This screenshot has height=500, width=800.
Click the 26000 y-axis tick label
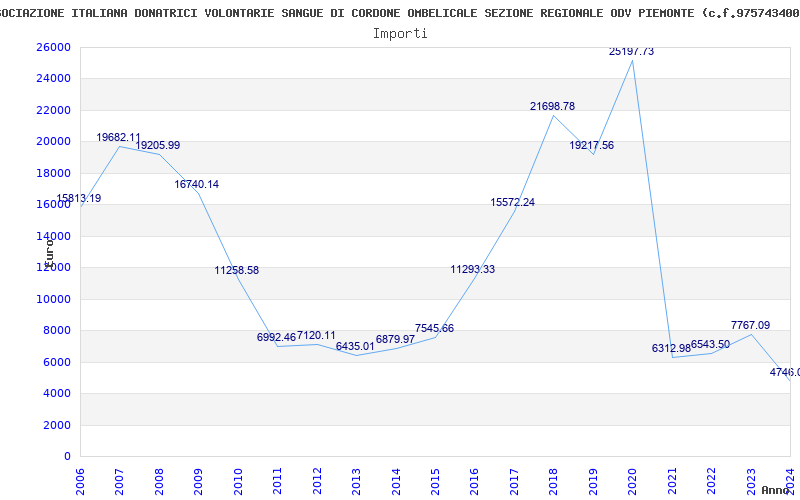[x=54, y=47]
